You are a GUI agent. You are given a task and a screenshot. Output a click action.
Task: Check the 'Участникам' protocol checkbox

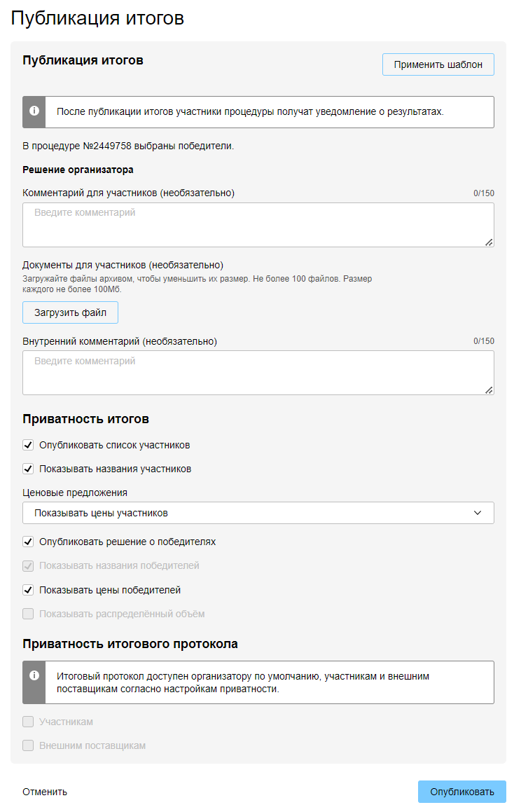[x=28, y=722]
